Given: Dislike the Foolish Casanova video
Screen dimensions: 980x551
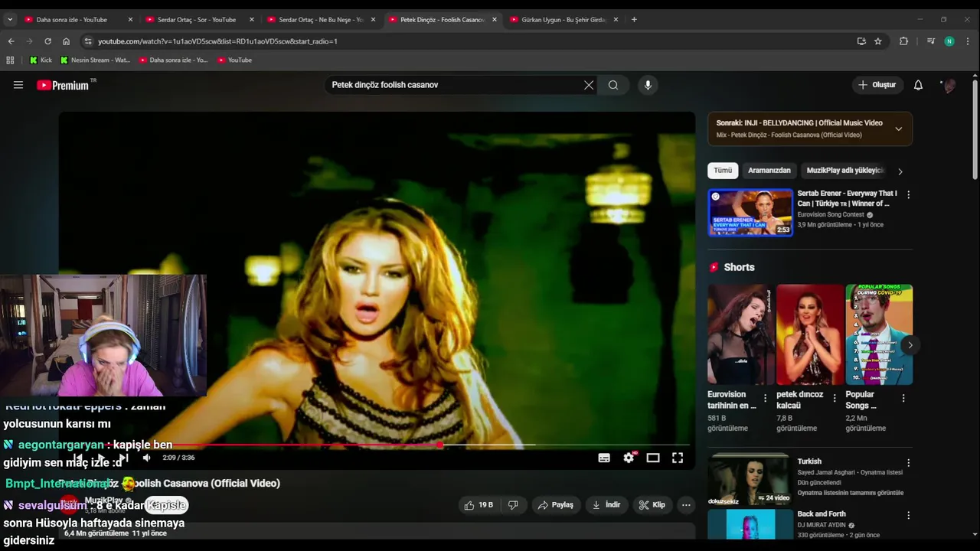Looking at the screenshot, I should (513, 505).
